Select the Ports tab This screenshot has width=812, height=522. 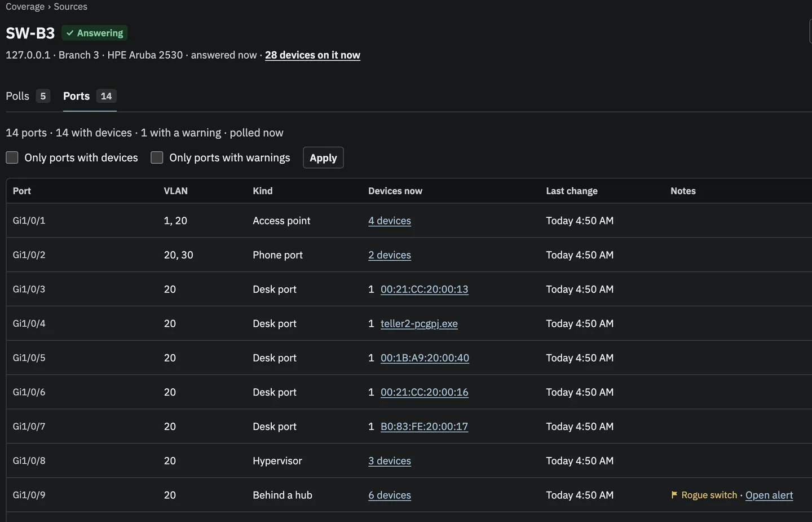(x=90, y=96)
